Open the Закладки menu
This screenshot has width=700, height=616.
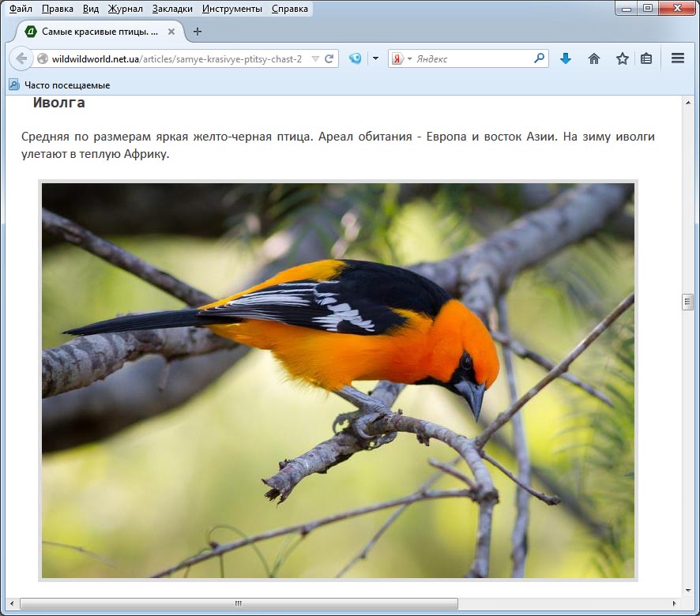coord(172,9)
